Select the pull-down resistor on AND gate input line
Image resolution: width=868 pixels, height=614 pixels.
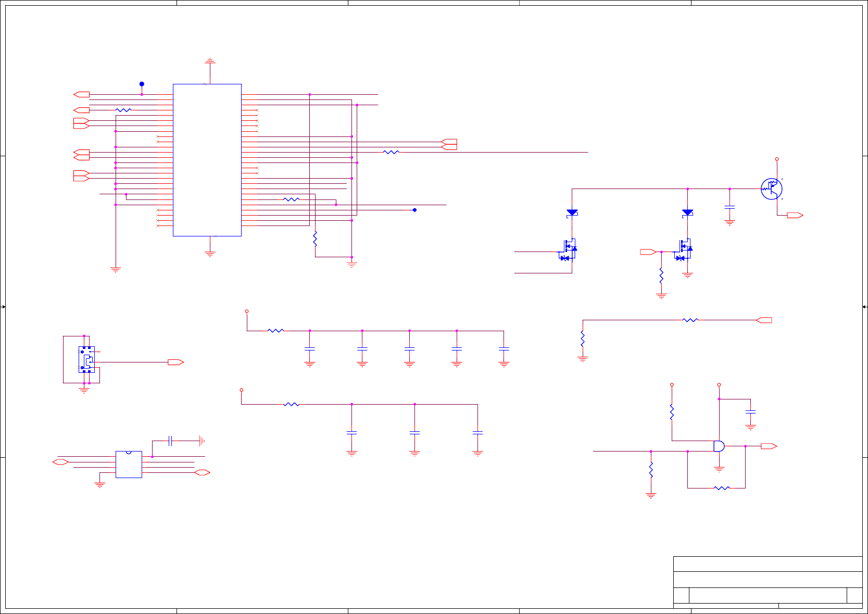pyautogui.click(x=651, y=470)
